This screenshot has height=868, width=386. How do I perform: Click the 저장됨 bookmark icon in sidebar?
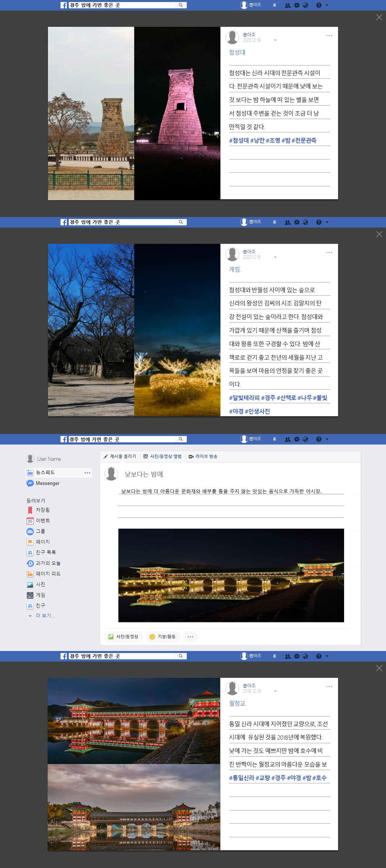click(30, 510)
